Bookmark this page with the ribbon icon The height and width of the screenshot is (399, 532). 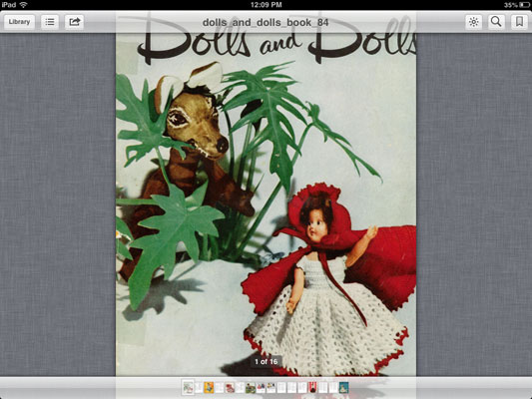pyautogui.click(x=519, y=22)
